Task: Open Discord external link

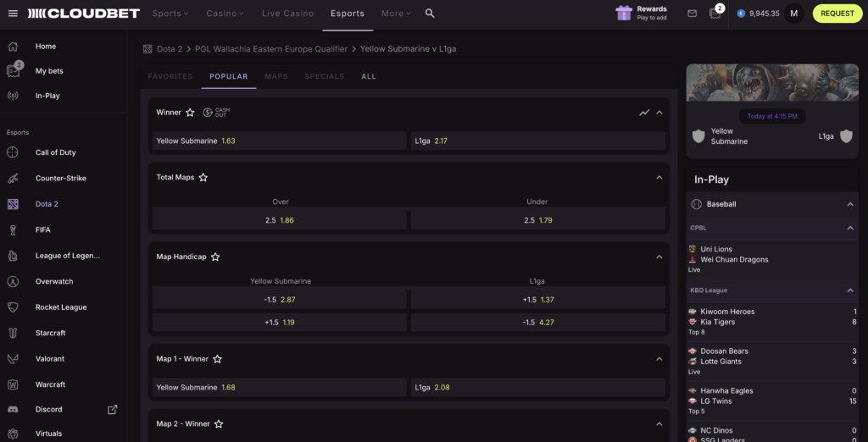Action: [113, 409]
